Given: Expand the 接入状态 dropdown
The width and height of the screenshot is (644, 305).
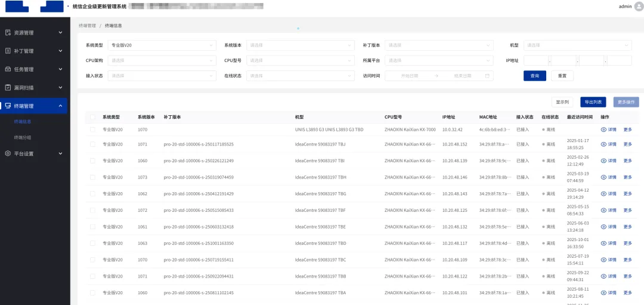Looking at the screenshot, I should [162, 76].
